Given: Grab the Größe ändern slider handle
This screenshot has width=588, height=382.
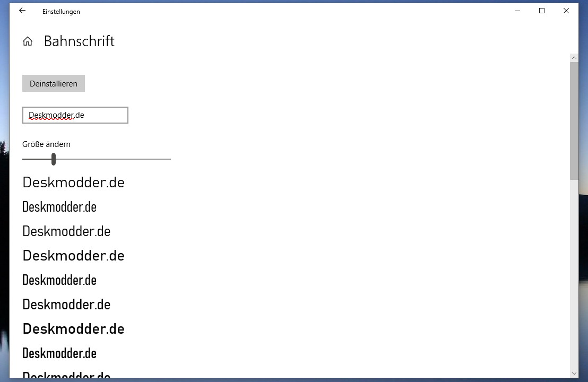Looking at the screenshot, I should 54,159.
